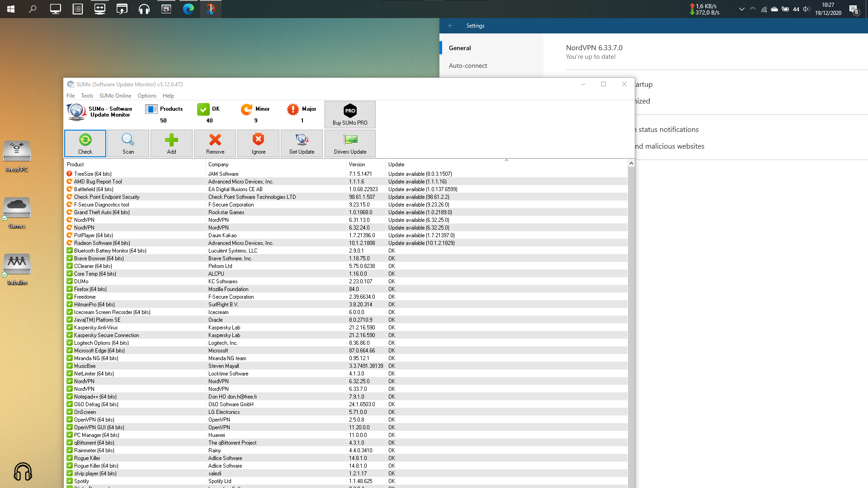The width and height of the screenshot is (868, 488).
Task: Click the Scan magnifier icon
Action: click(x=128, y=140)
